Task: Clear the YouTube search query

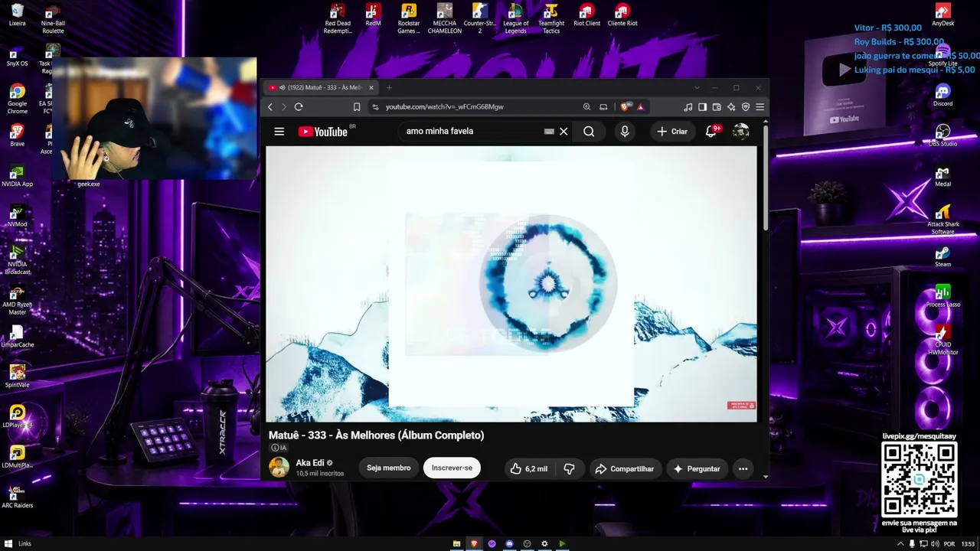Action: 563,132
